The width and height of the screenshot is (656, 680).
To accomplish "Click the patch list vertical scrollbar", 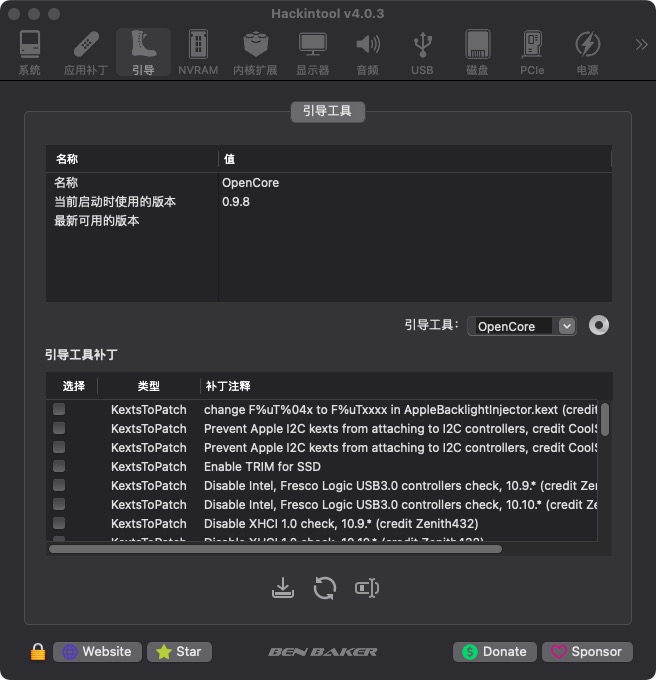I will click(x=605, y=419).
